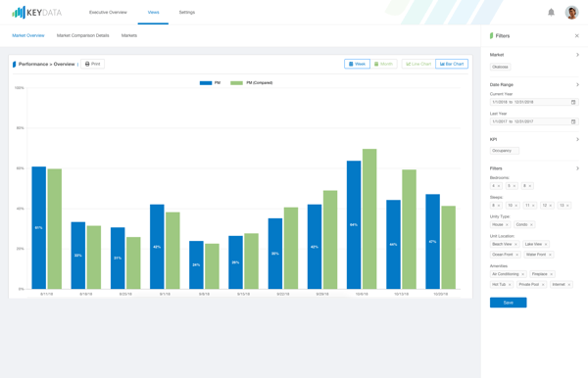Click the Key Data logo
This screenshot has height=378, width=588.
click(36, 13)
